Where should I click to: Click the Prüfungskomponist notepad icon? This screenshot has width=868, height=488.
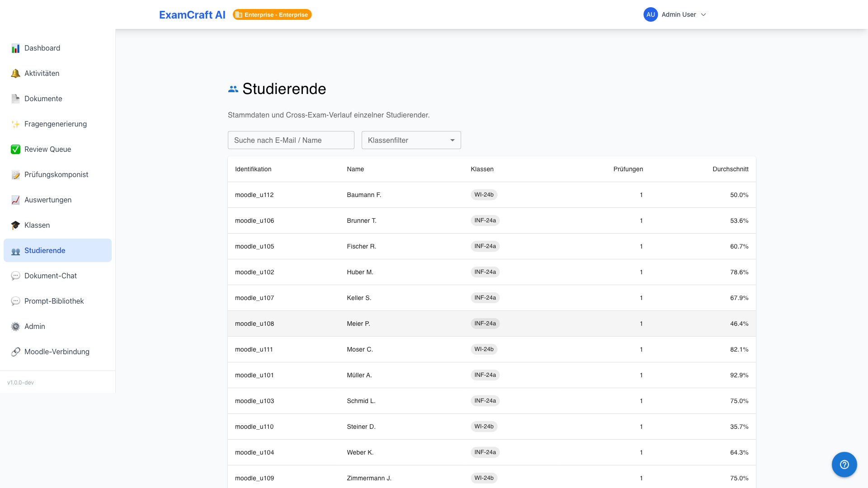point(15,175)
